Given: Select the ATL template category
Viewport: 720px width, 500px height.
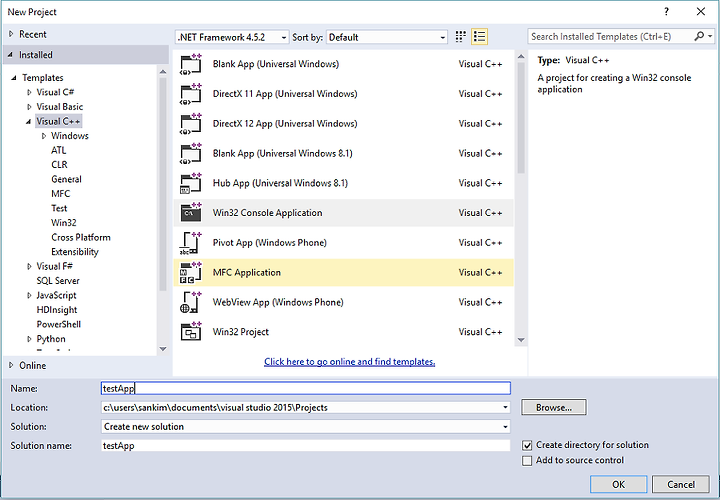Looking at the screenshot, I should (59, 150).
